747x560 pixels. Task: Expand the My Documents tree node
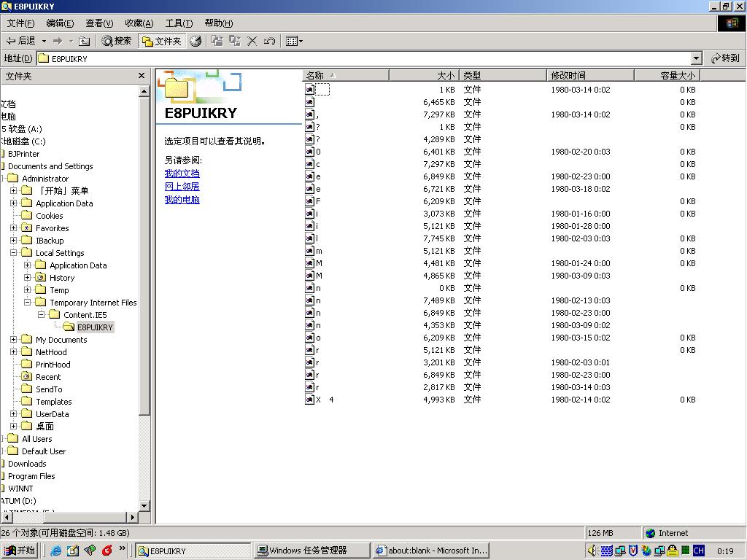tap(14, 340)
